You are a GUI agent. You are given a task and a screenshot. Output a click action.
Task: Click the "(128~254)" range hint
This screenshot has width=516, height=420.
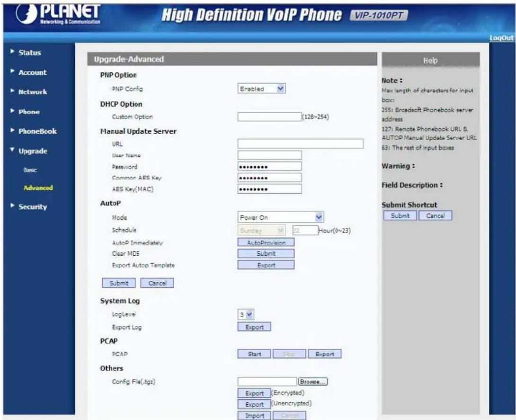coord(316,117)
